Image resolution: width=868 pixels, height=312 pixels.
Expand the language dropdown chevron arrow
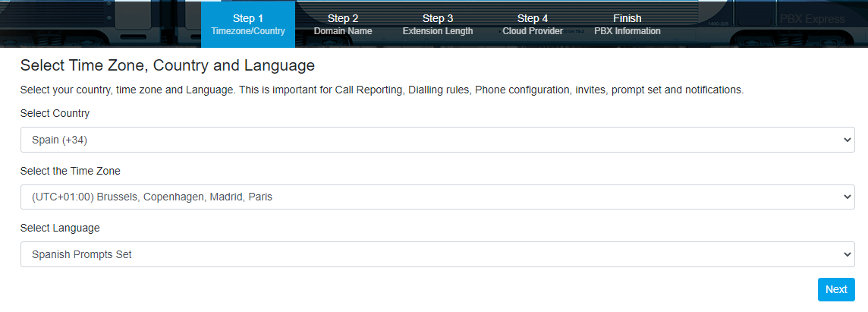click(x=848, y=254)
